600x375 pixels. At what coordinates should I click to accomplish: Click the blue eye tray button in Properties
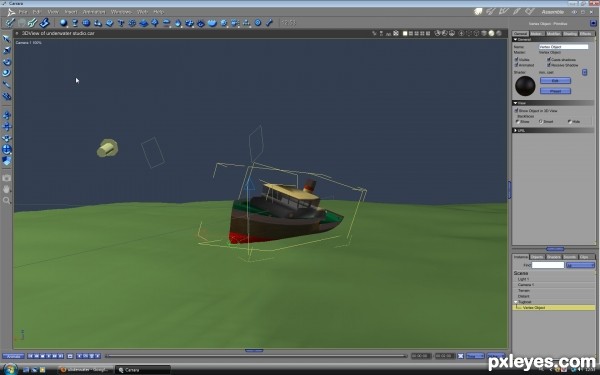point(593,23)
